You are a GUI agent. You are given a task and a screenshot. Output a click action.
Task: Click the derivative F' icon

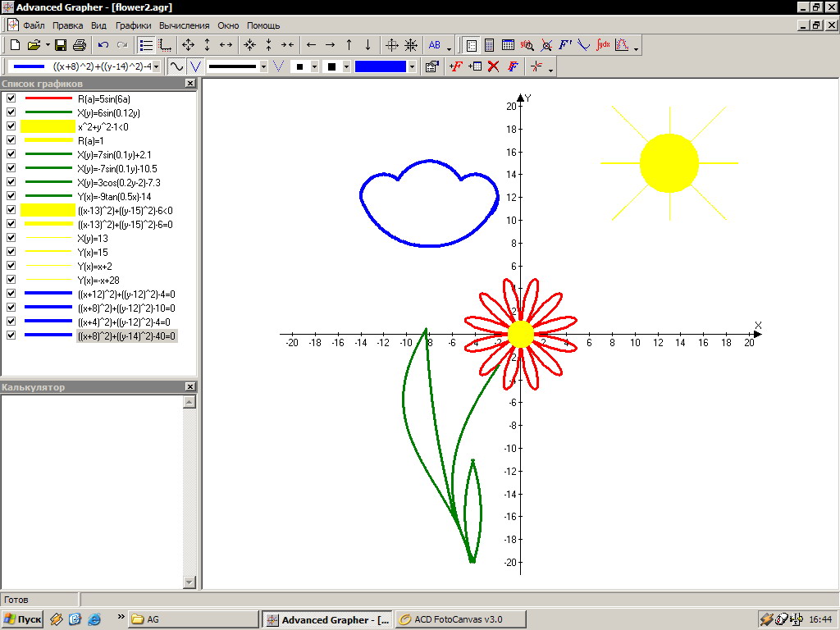[565, 45]
